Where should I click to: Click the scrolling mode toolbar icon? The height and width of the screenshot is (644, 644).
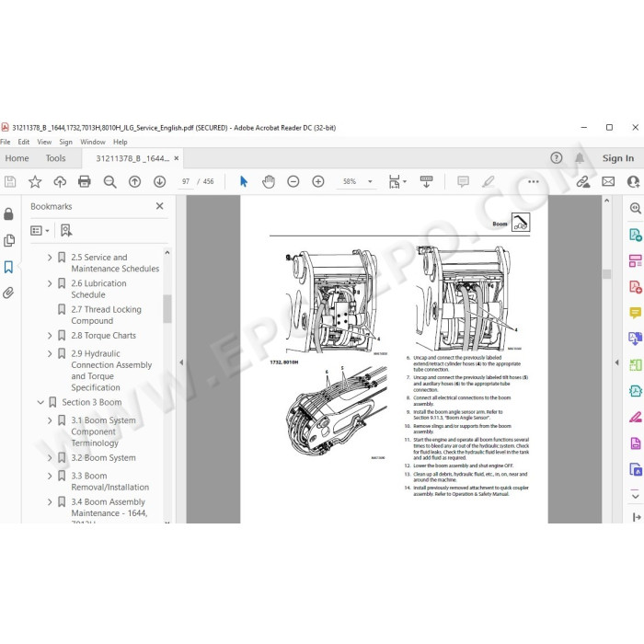pos(426,181)
